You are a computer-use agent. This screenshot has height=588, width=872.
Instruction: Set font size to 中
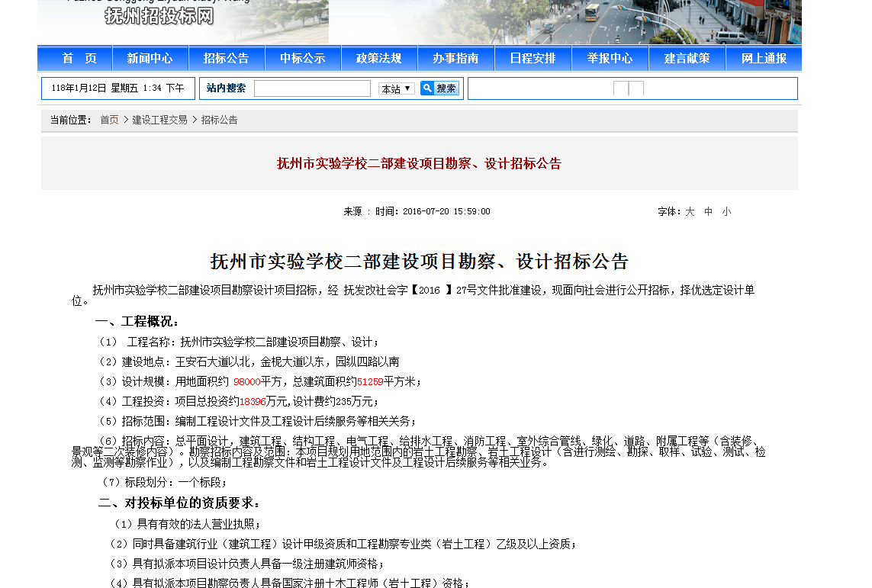pyautogui.click(x=708, y=212)
